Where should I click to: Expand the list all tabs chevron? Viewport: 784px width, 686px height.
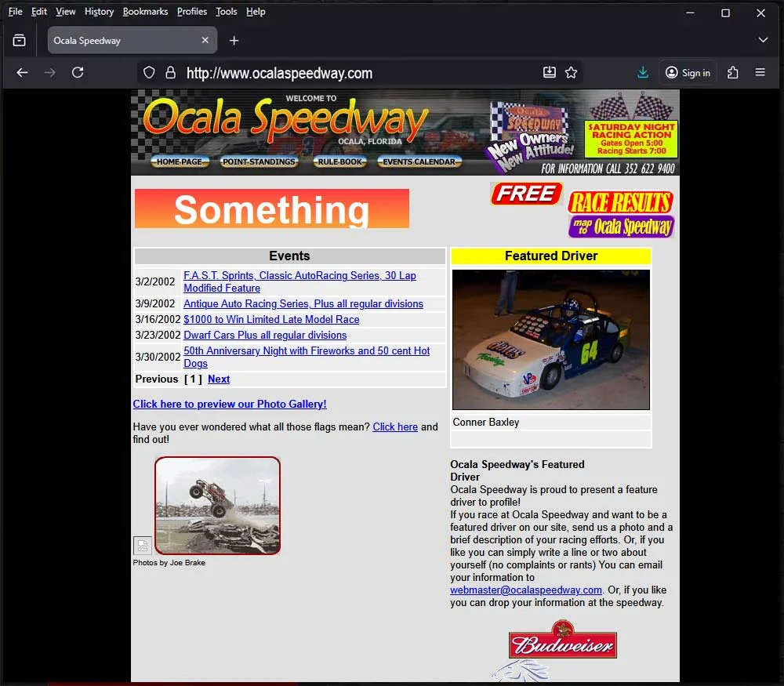tap(763, 41)
